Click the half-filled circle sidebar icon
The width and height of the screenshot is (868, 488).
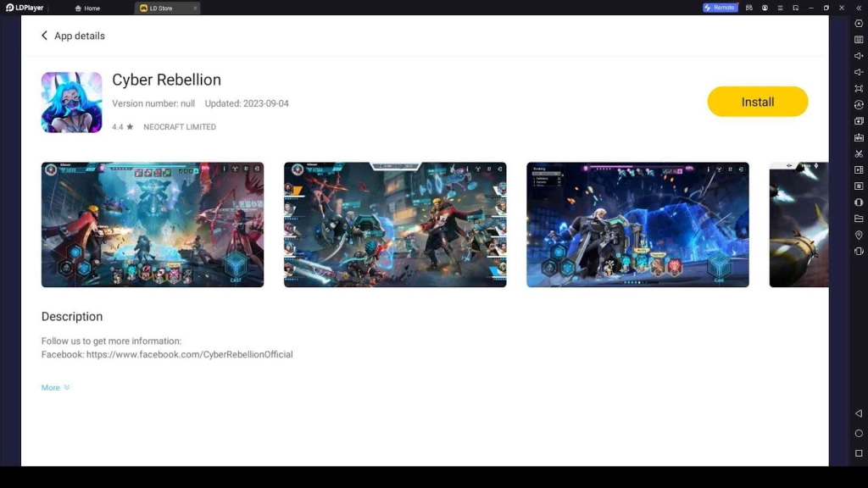tap(859, 202)
